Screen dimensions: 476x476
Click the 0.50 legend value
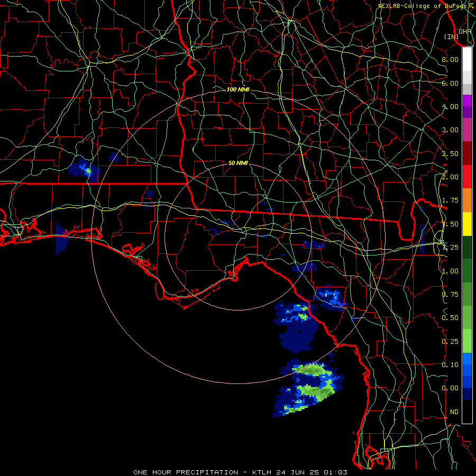450,318
